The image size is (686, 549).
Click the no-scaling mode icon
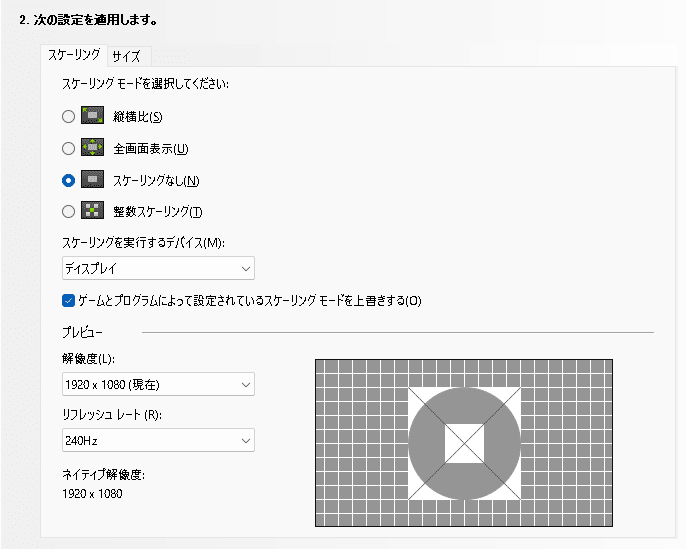pos(92,179)
